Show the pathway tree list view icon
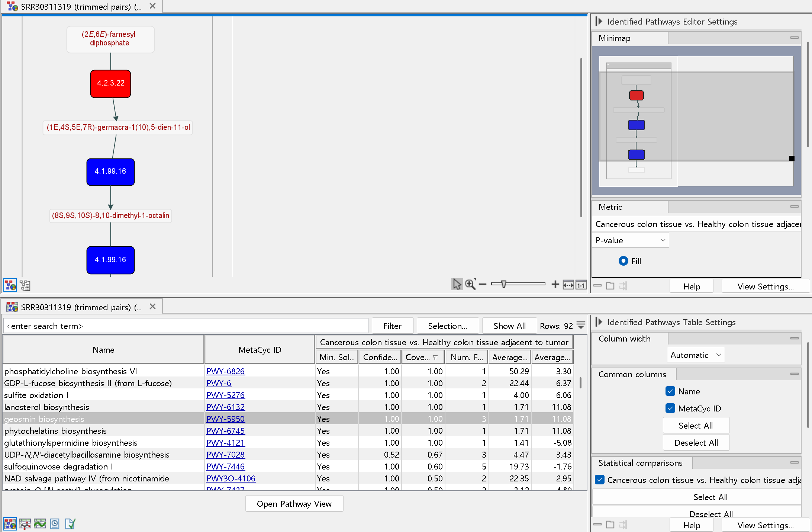This screenshot has width=812, height=532. pos(25,285)
